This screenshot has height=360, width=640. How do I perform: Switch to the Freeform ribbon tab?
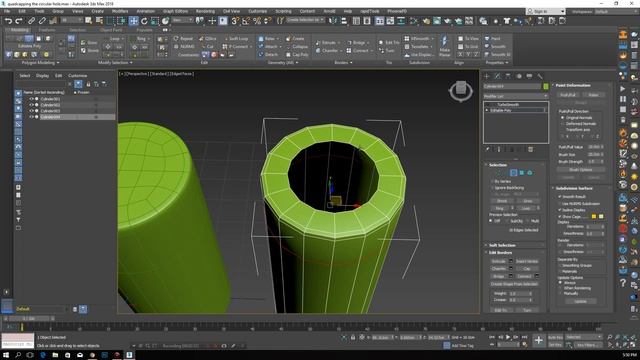[47, 30]
